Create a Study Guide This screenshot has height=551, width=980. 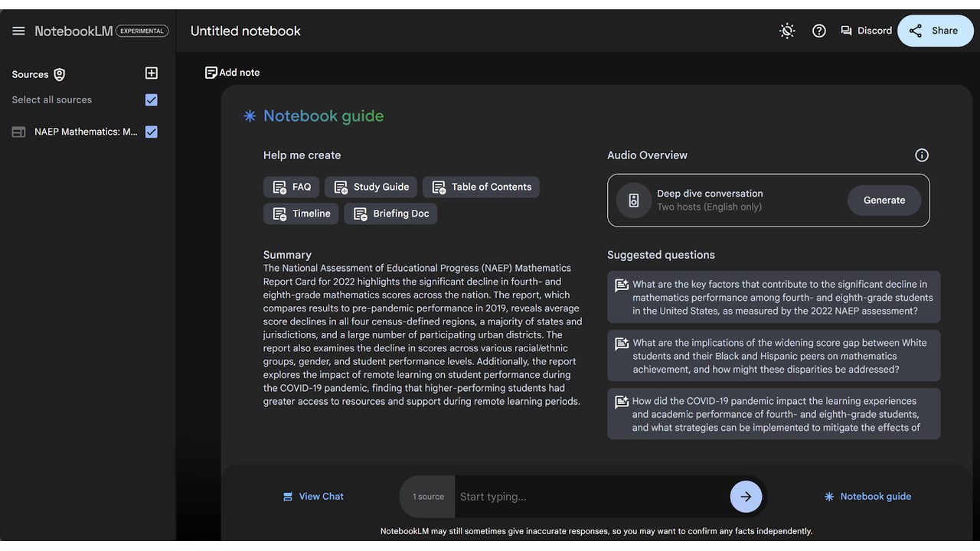[371, 187]
